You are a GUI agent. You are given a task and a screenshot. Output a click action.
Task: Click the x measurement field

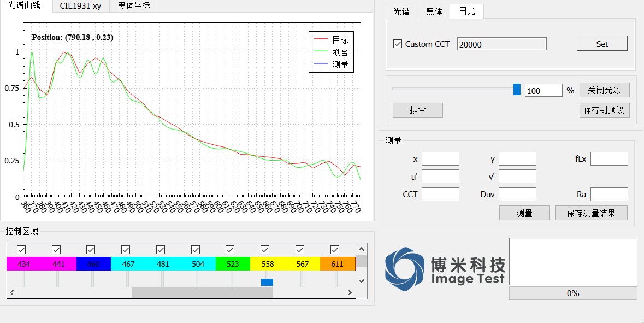pyautogui.click(x=440, y=158)
